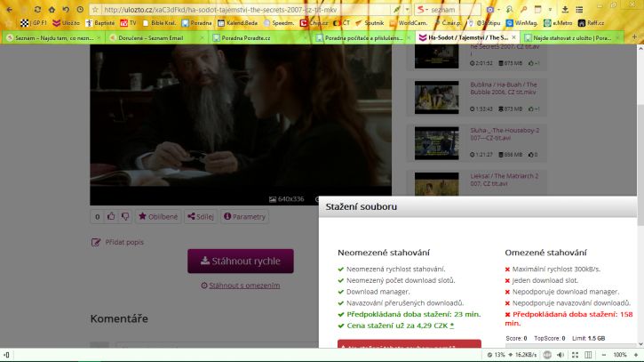Screen dimensions: 644x362
Task: Open the Seznam search engine selector
Action: point(423,9)
